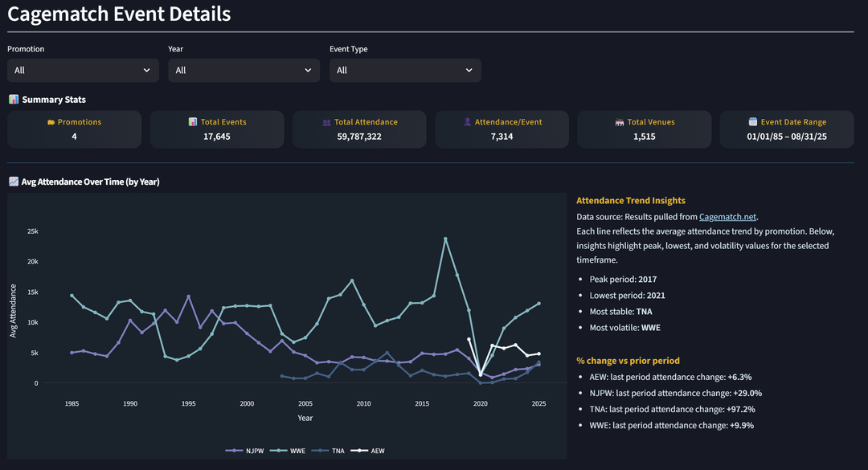Click the AEW attendance change +6.3% line
The width and height of the screenshot is (868, 470).
670,377
